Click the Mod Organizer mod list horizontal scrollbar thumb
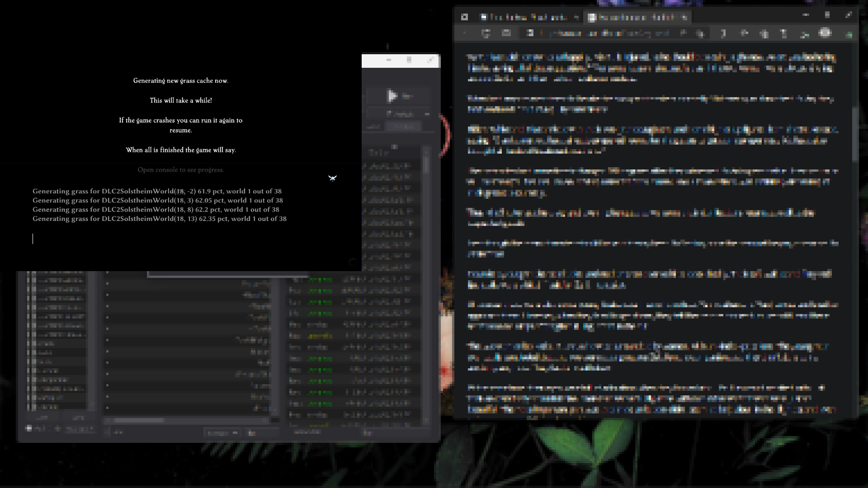868x488 pixels. (138, 420)
